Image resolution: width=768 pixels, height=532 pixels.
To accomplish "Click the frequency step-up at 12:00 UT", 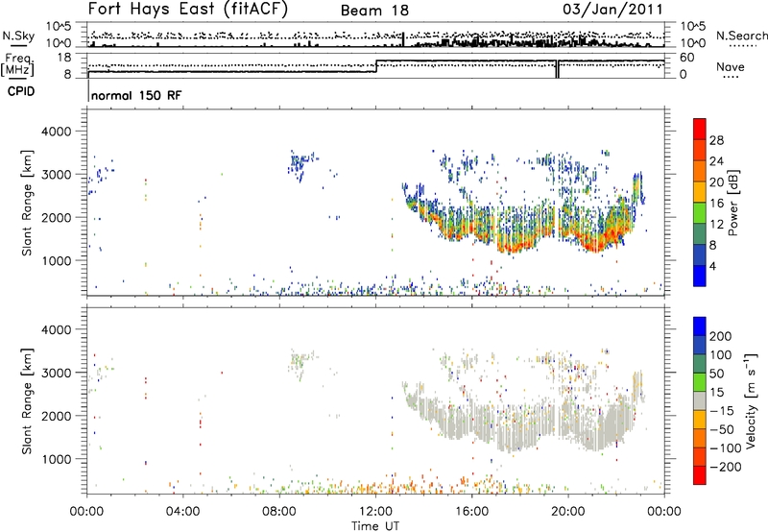I will coord(376,66).
